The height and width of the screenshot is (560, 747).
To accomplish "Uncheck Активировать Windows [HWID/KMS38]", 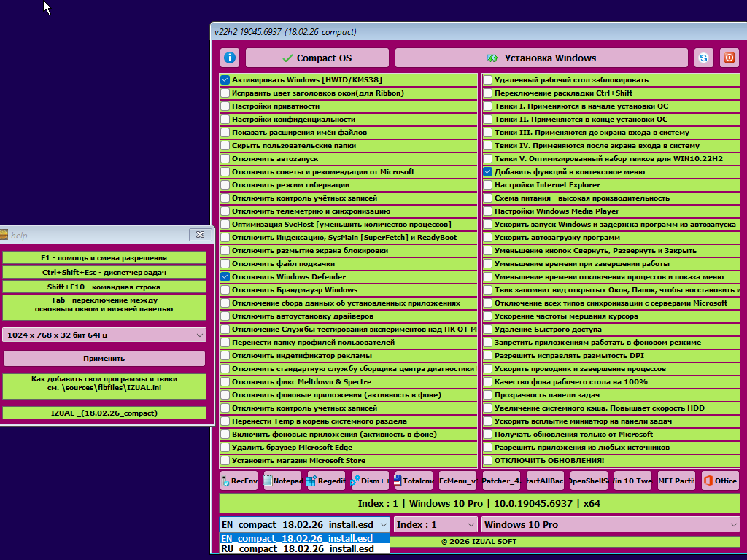I will (x=225, y=80).
